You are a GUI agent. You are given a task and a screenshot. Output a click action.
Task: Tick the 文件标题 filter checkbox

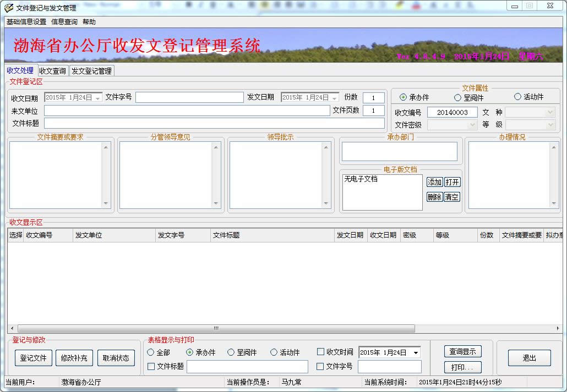[x=151, y=366]
